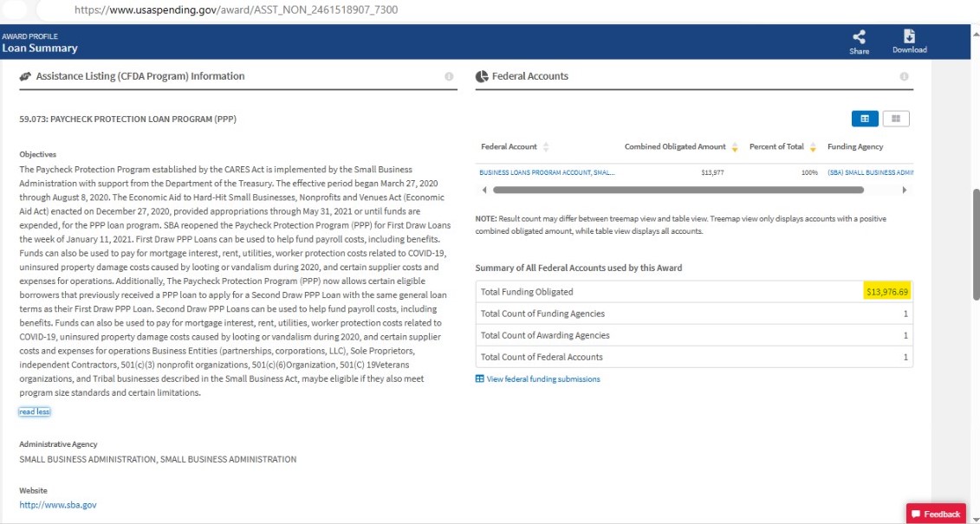Click the left arrow of table scrollbar

tap(483, 190)
